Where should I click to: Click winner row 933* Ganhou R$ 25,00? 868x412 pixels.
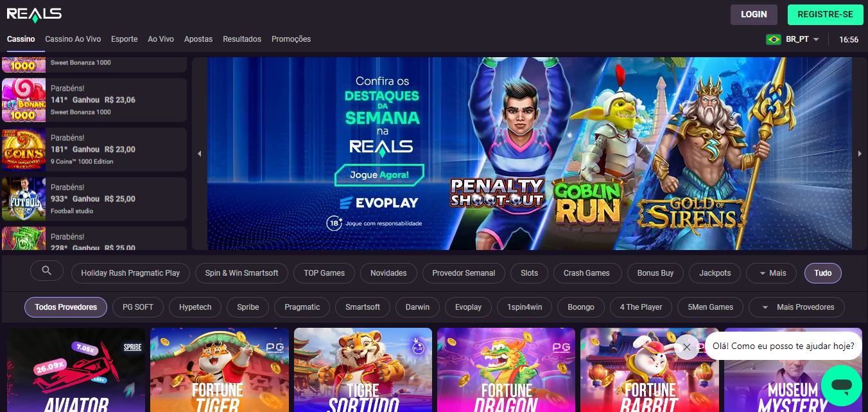pyautogui.click(x=94, y=199)
